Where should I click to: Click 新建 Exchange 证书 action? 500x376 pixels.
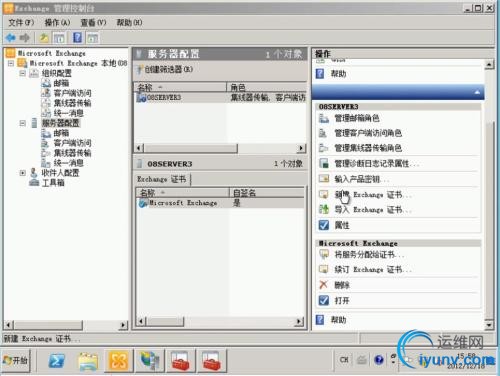point(373,195)
